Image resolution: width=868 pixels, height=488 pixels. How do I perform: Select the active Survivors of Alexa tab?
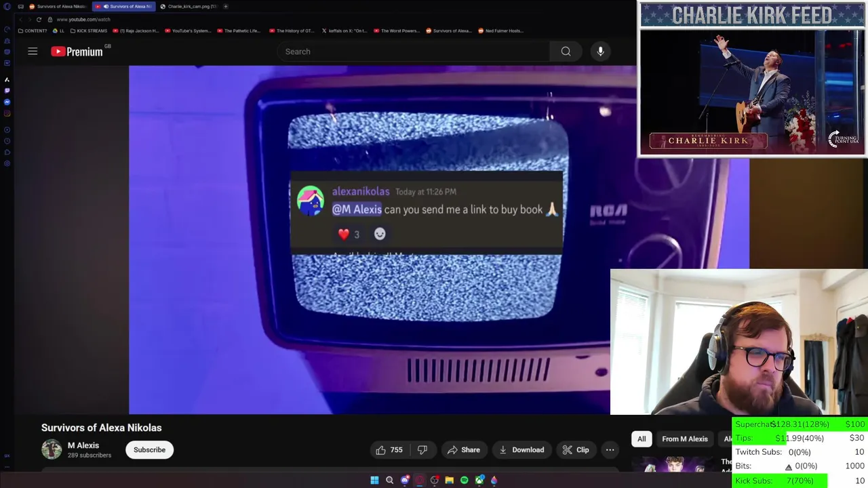click(123, 6)
